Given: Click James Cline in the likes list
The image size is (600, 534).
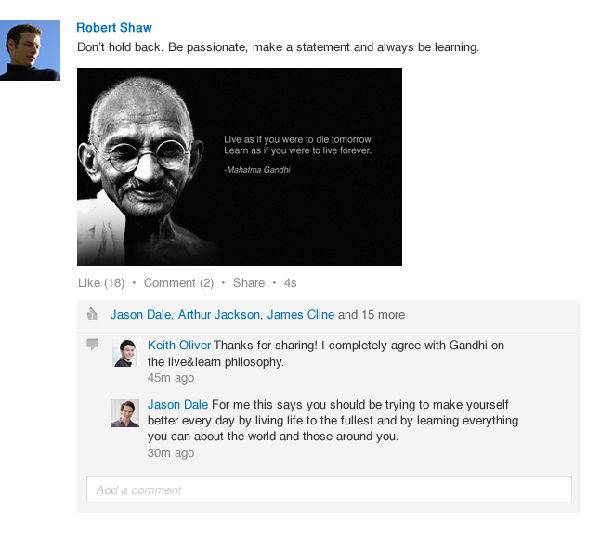Looking at the screenshot, I should (300, 315).
